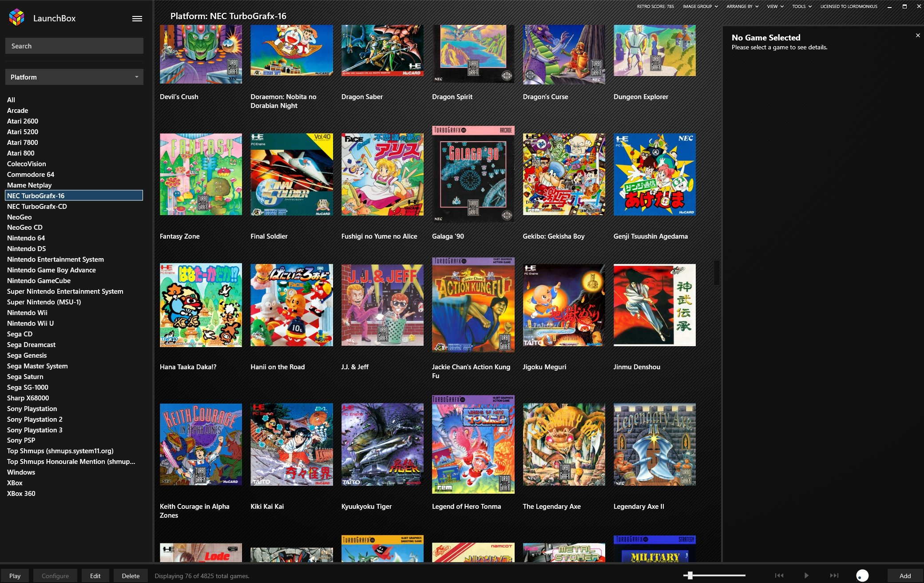924x583 pixels.
Task: Select Top Shmups (shmups.system11.org) list
Action: [60, 451]
